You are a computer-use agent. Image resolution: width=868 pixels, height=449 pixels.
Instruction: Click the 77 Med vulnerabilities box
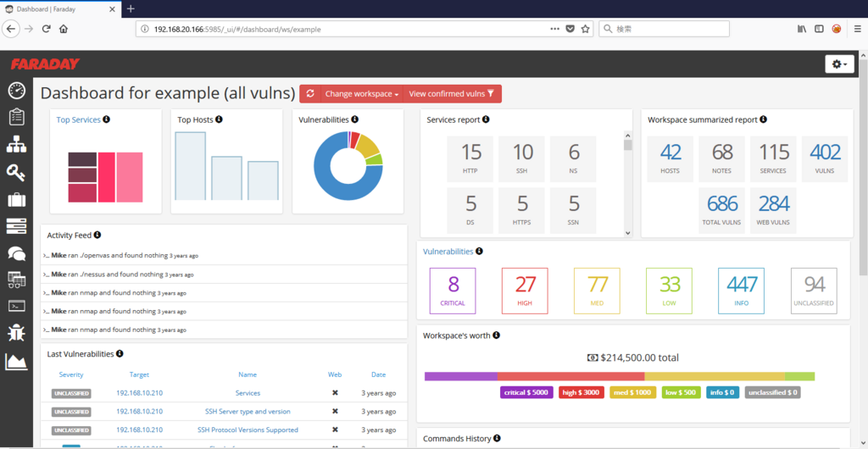[x=597, y=291]
